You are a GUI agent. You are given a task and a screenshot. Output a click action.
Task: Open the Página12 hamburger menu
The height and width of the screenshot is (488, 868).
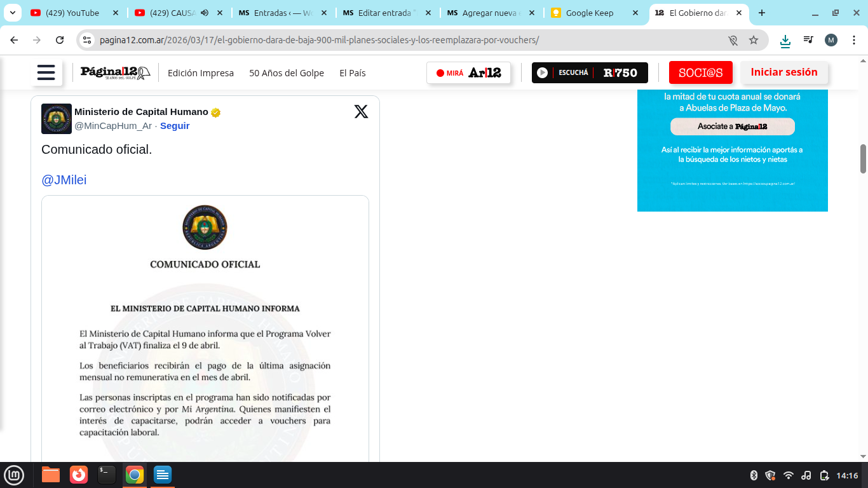click(46, 72)
